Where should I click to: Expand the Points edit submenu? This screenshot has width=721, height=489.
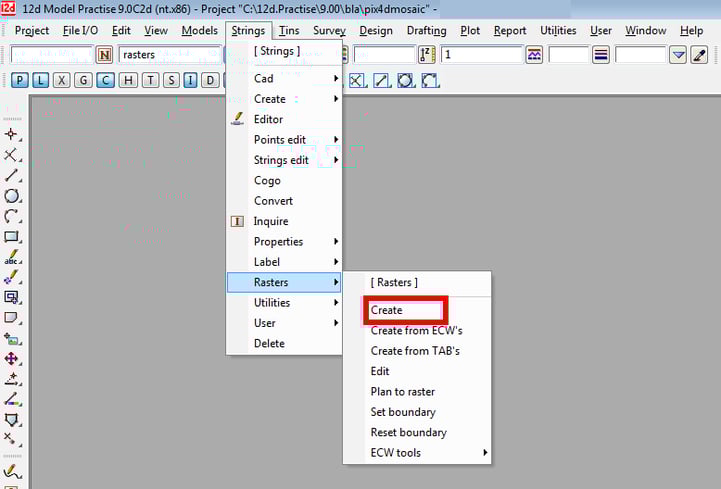pos(284,140)
